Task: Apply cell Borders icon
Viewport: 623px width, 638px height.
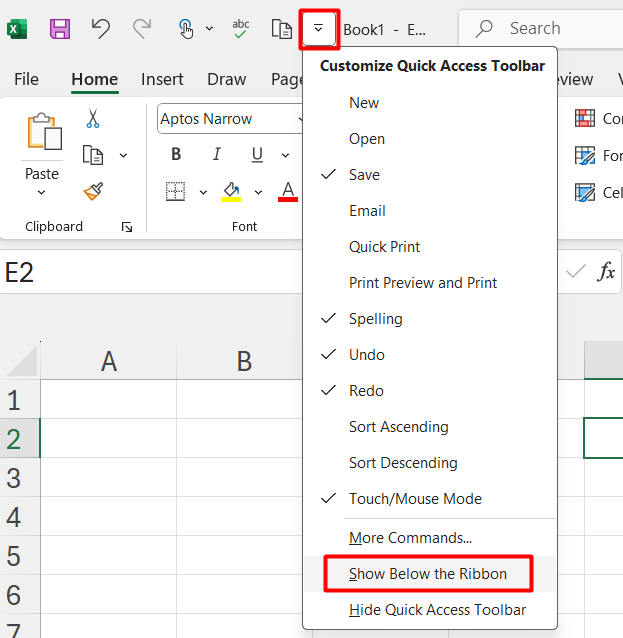Action: (175, 191)
